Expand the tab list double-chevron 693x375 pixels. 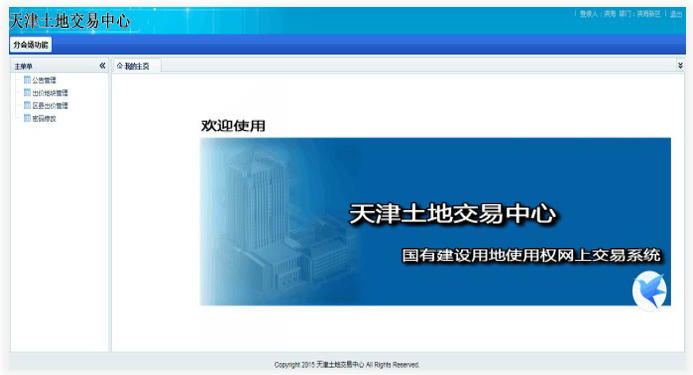(x=680, y=65)
